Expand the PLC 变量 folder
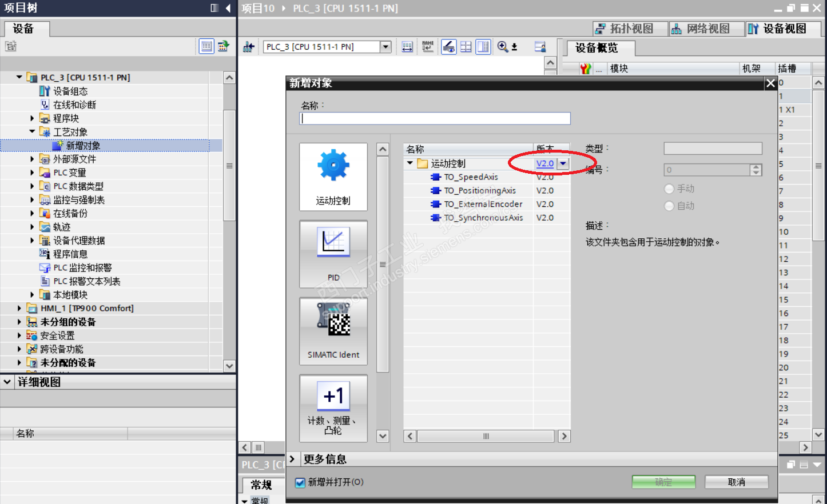This screenshot has height=504, width=827. pos(32,173)
